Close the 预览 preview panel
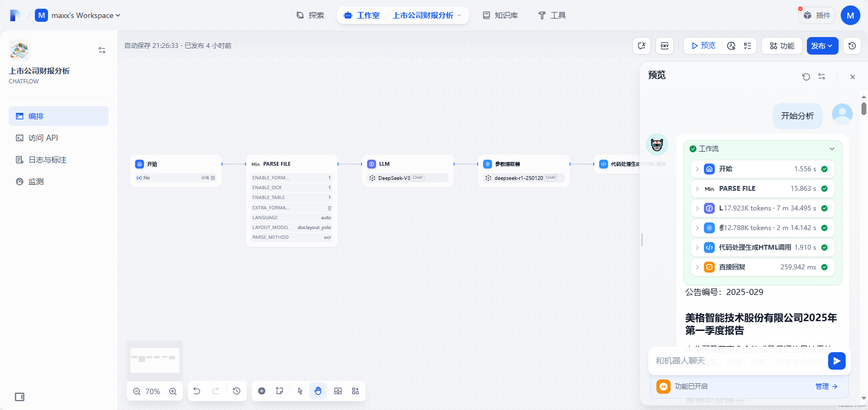Screen dimensions: 868x410 pyautogui.click(x=853, y=77)
